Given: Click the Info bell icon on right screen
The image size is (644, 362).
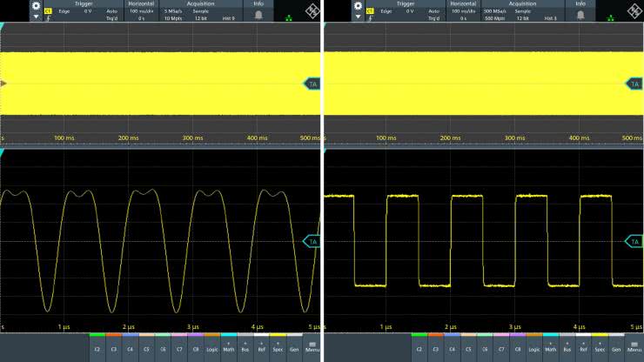Looking at the screenshot, I should [580, 15].
